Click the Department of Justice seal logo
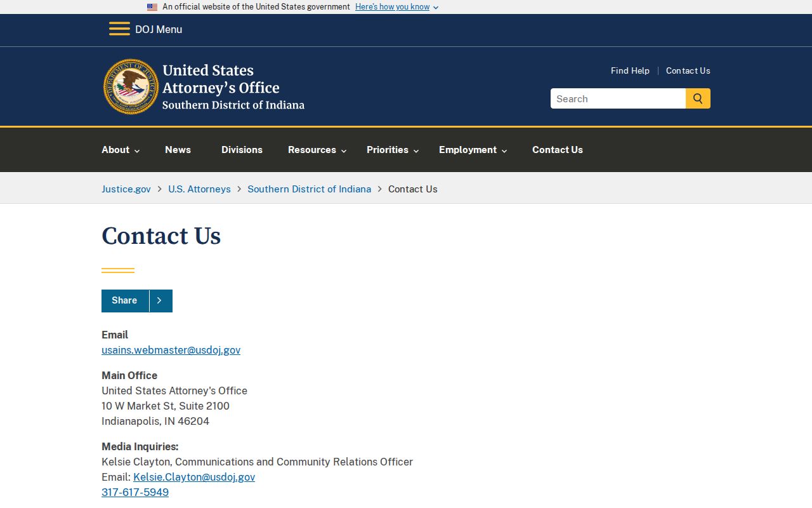The height and width of the screenshot is (508, 812). (131, 87)
